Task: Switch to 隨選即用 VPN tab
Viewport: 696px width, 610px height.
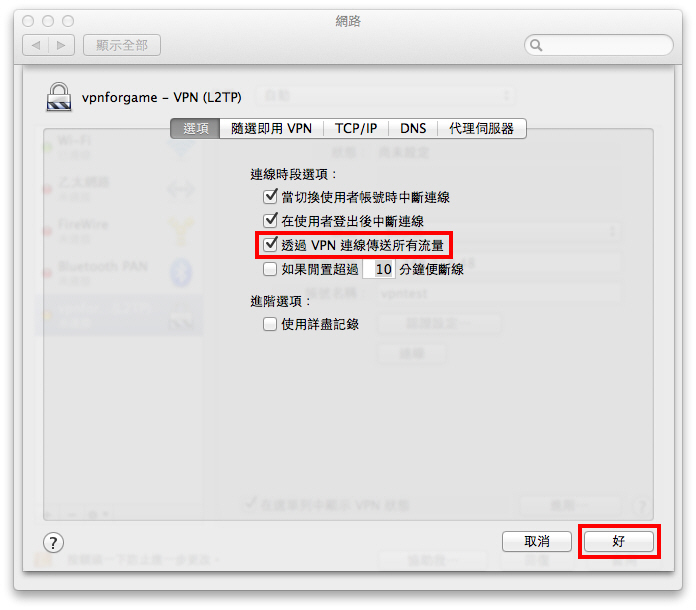Action: click(x=271, y=128)
